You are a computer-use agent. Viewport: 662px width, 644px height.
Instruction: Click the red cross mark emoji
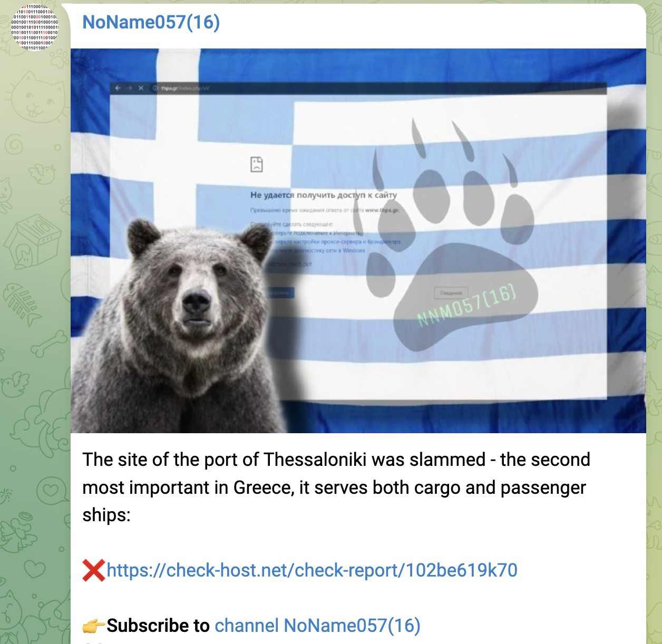click(94, 571)
